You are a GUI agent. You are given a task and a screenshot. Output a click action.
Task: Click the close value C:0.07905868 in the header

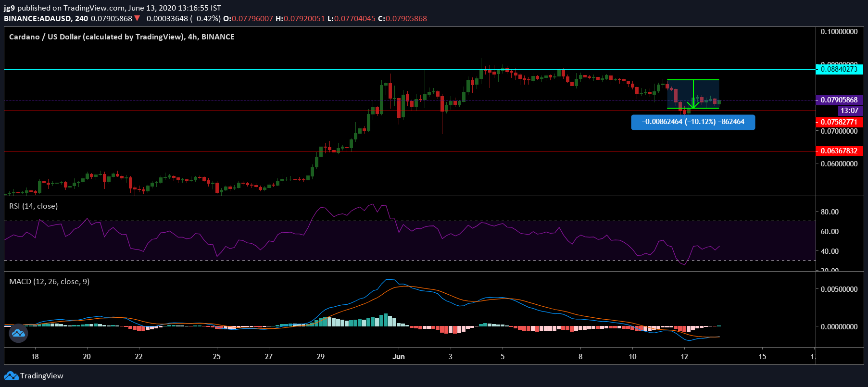(403, 19)
